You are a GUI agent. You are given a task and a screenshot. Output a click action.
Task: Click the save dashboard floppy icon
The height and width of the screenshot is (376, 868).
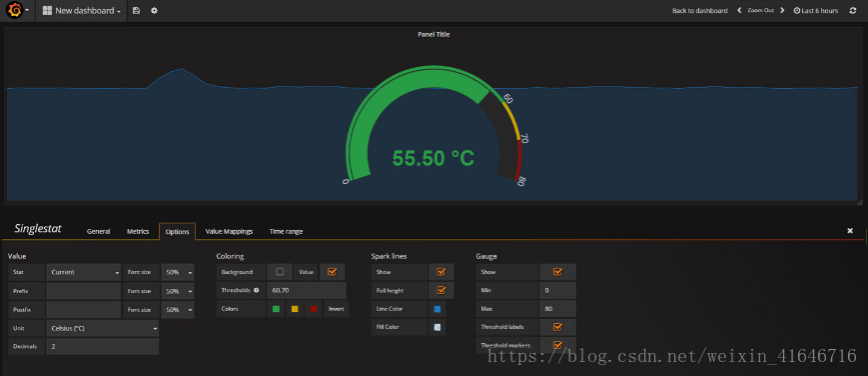pos(137,11)
